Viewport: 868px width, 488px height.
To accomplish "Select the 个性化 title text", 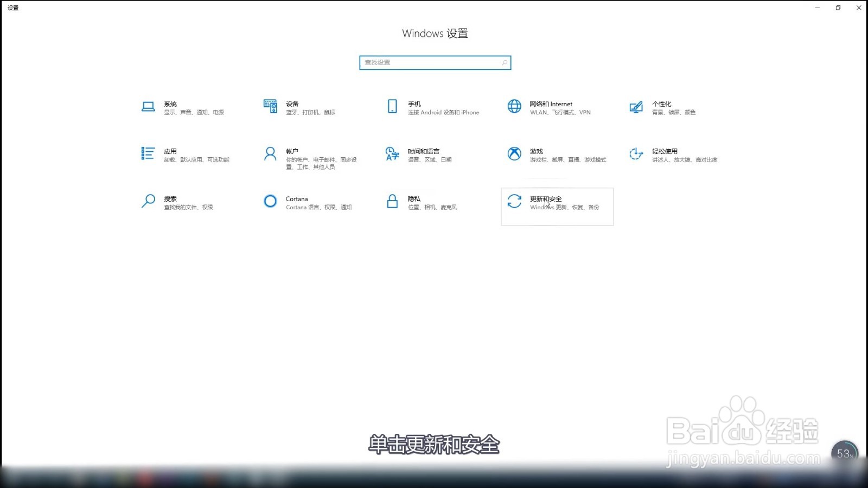I will pos(662,104).
